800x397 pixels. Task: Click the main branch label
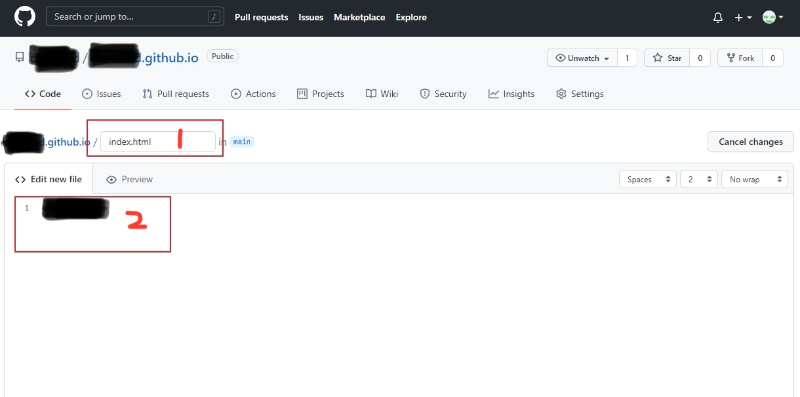click(x=242, y=142)
